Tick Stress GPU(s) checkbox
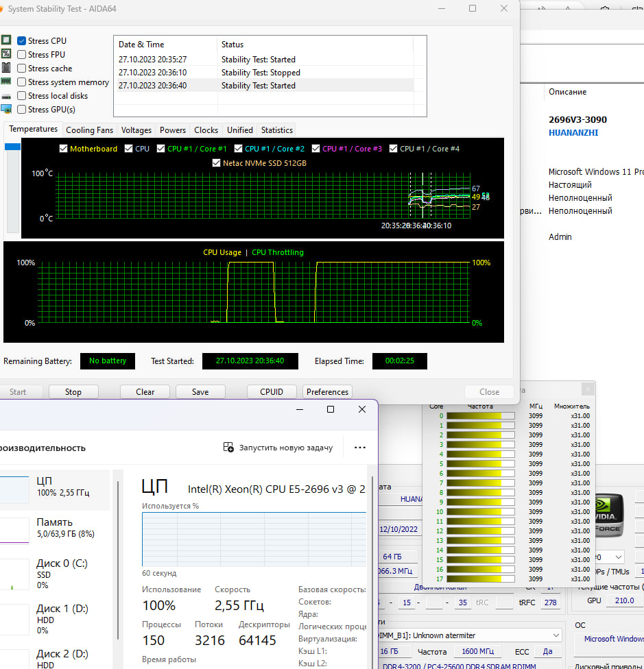Viewport: 644px width, 669px height. pyautogui.click(x=22, y=109)
